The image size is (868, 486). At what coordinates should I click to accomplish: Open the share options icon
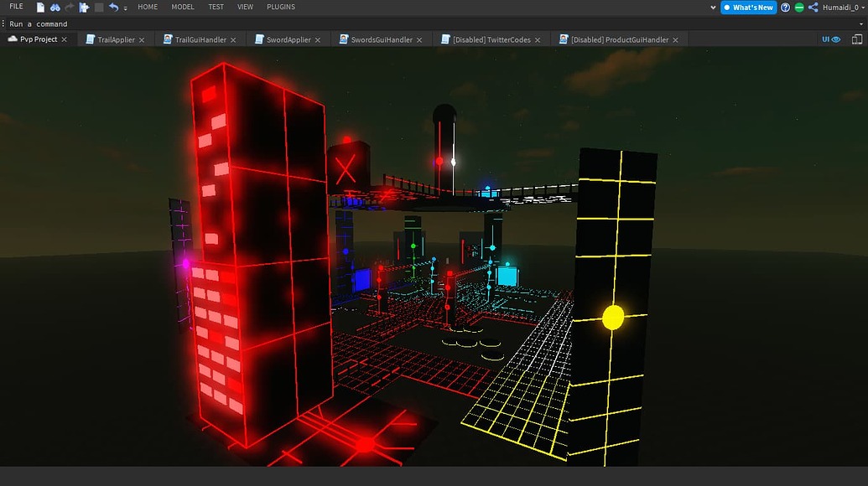click(x=814, y=7)
